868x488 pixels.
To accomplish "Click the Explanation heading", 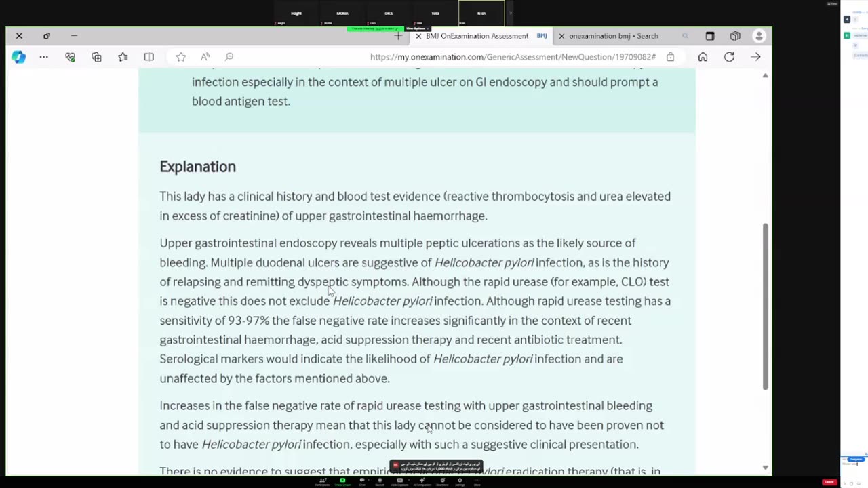I will [x=198, y=167].
